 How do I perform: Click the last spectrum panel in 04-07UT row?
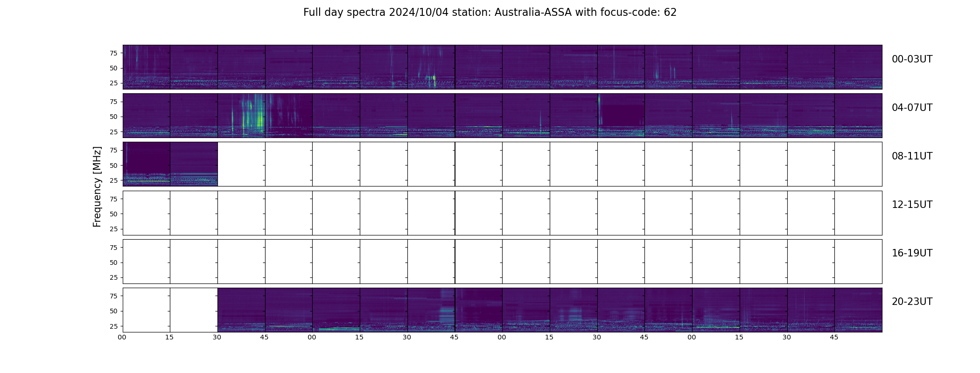(x=858, y=116)
